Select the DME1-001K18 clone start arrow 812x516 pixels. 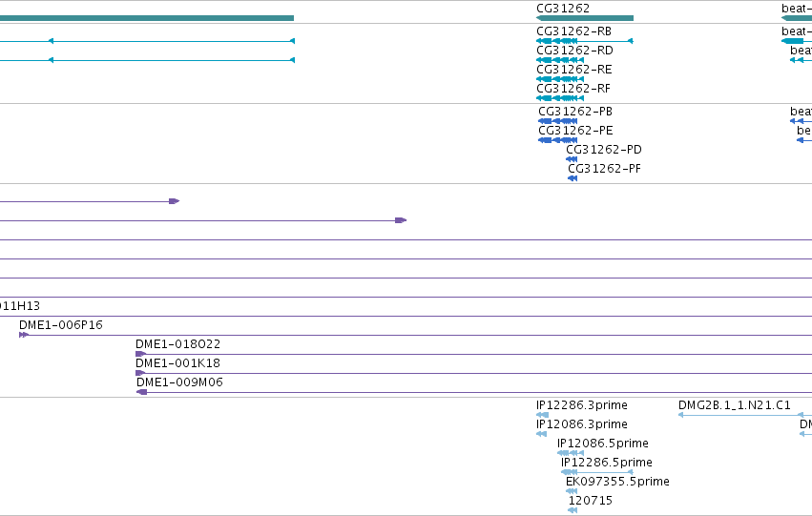[140, 373]
